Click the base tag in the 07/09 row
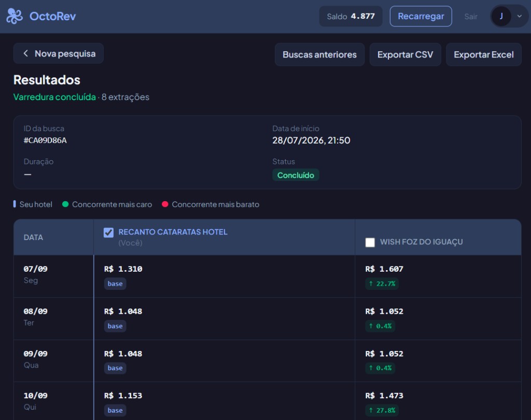The height and width of the screenshot is (420, 531). [x=115, y=284]
